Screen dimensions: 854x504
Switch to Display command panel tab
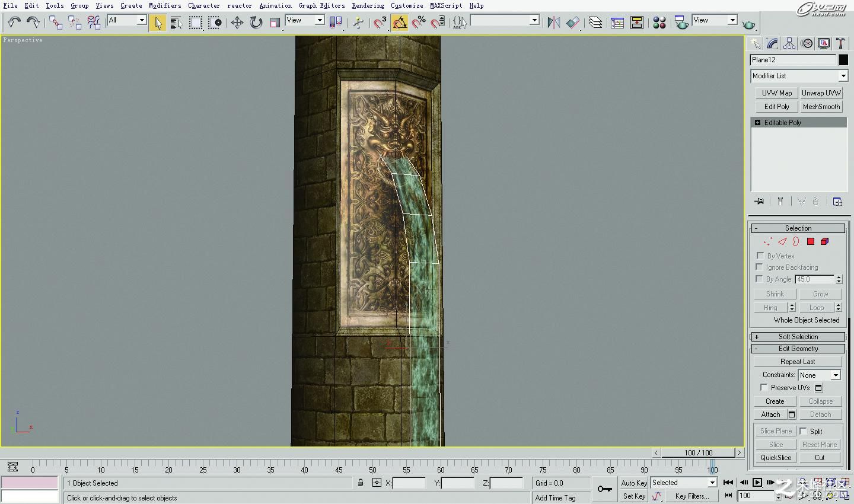coord(824,43)
